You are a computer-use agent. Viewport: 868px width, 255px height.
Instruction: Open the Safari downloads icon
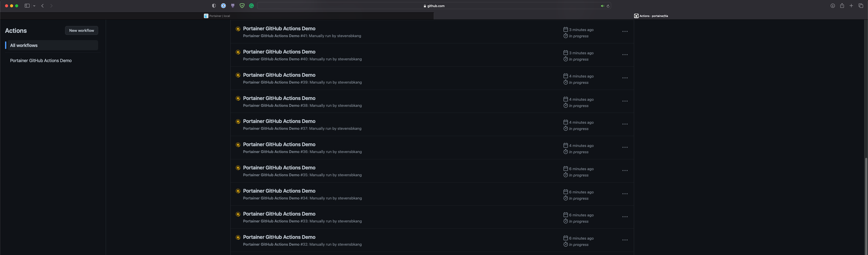pyautogui.click(x=832, y=6)
